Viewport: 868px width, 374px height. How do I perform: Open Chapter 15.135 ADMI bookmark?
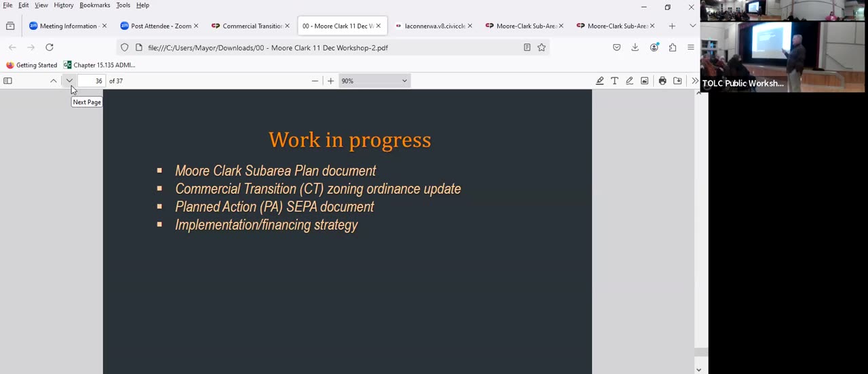99,65
